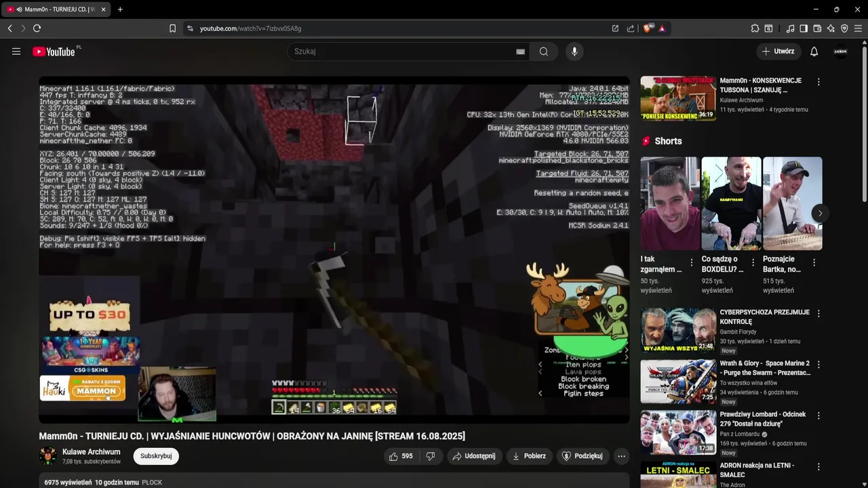Open Wrath & Glory Space Marine thumbnail

coord(678,382)
